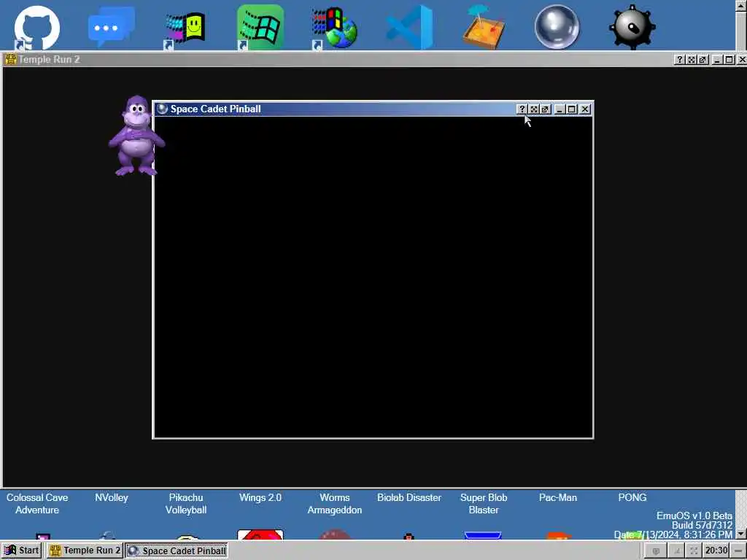Screen dimensions: 747x560
Task: Click the open-in-new-window button in Space Cadet Pinball title bar
Action: [546, 109]
